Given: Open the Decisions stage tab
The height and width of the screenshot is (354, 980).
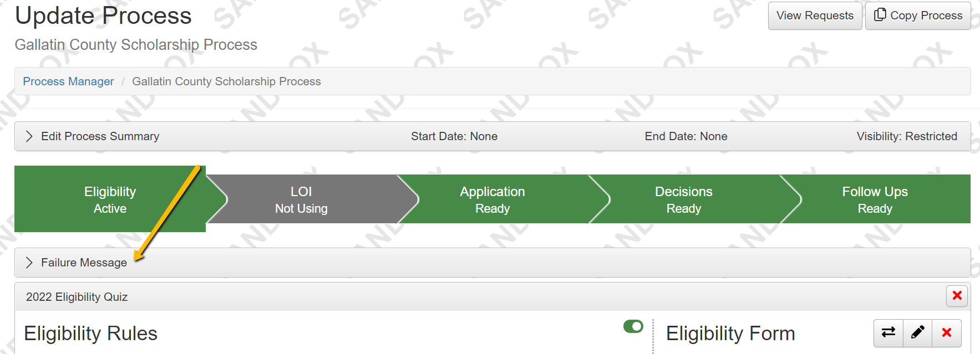Looking at the screenshot, I should [x=683, y=199].
